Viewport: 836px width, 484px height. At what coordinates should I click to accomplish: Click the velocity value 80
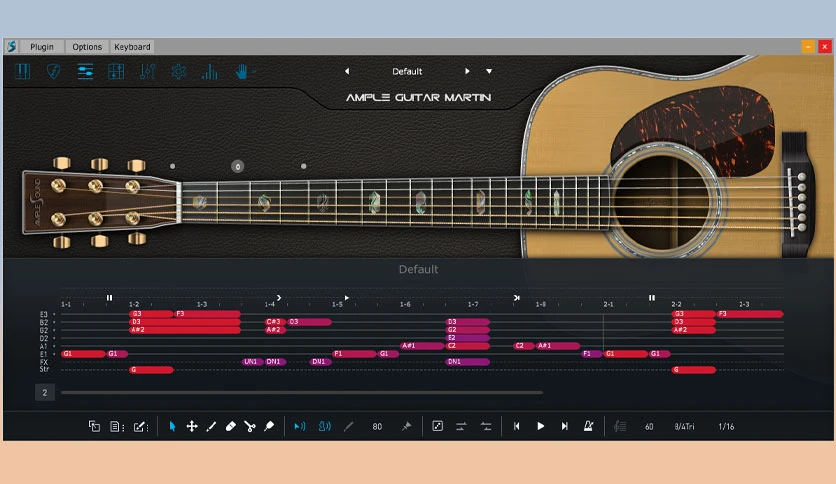[x=377, y=426]
